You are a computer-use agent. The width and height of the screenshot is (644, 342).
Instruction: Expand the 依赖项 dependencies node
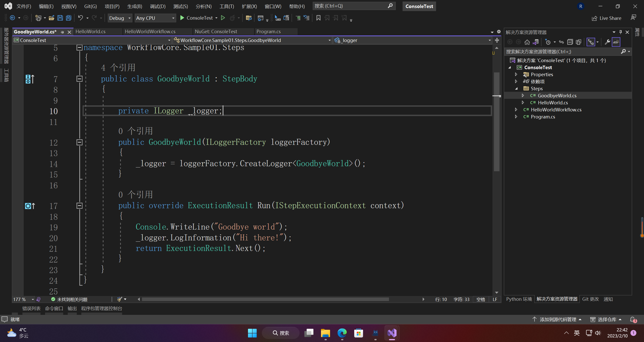pos(517,81)
